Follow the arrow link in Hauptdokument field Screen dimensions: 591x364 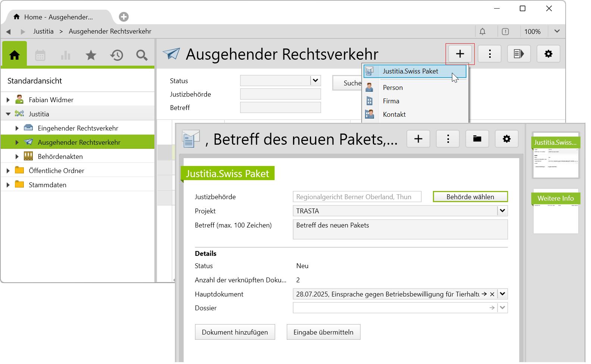pos(484,294)
